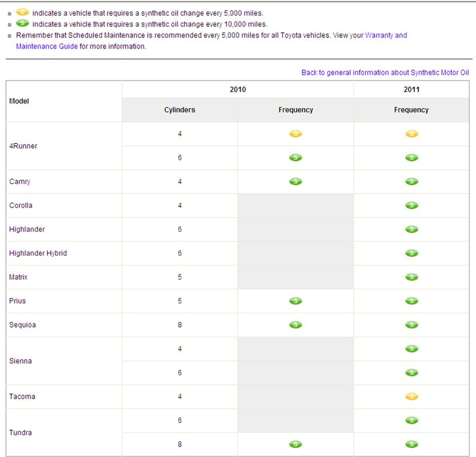Click the Tacoma 2011 yellow frequency icon
The width and height of the screenshot is (476, 457).
click(x=412, y=397)
